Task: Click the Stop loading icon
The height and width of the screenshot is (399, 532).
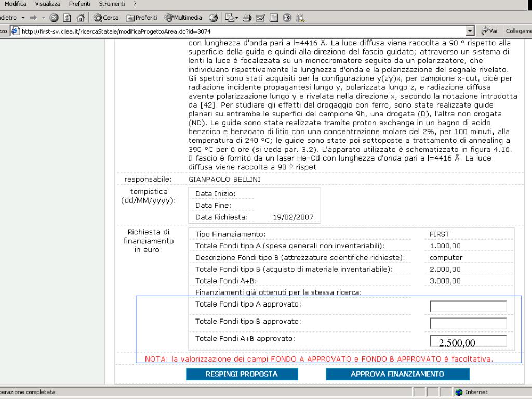Action: click(54, 18)
